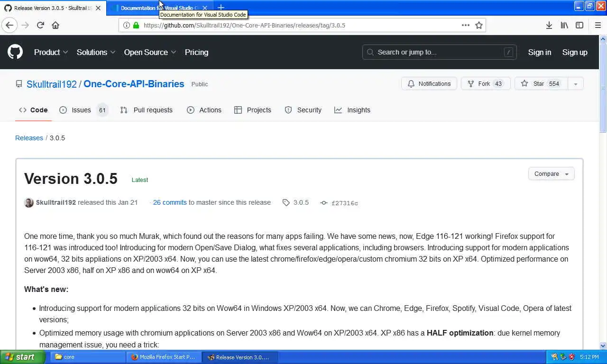Go to the Releases breadcrumb link
This screenshot has width=607, height=364.
(x=29, y=138)
